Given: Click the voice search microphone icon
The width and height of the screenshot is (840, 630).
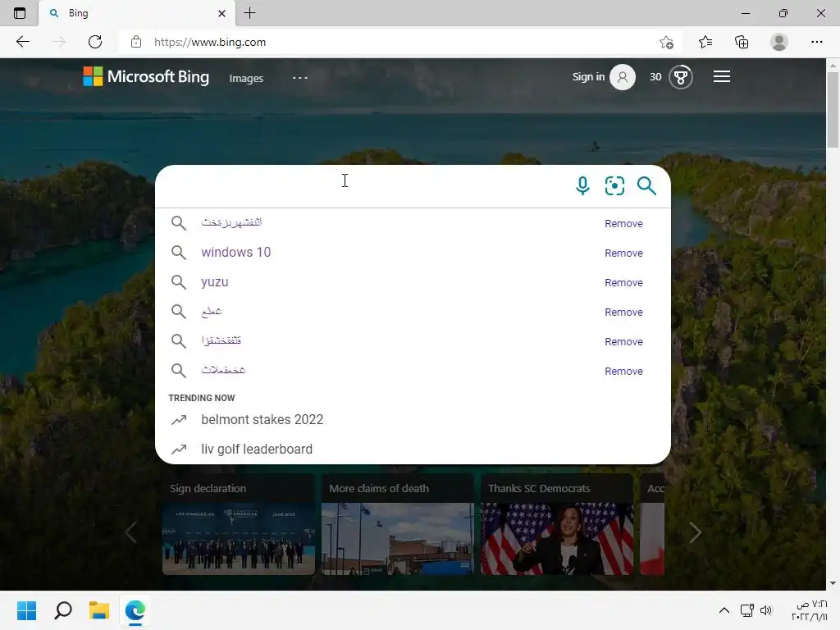Looking at the screenshot, I should tap(582, 186).
